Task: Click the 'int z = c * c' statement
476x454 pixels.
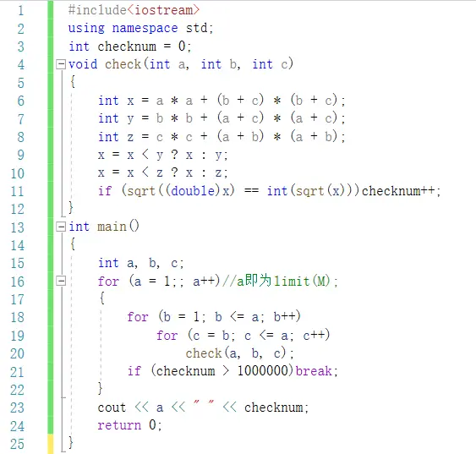Action: coord(222,137)
